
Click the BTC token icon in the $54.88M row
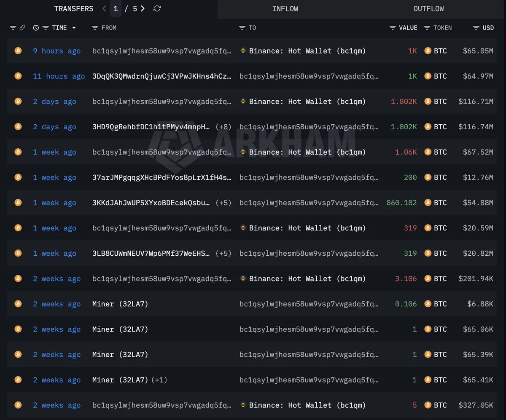tap(428, 203)
